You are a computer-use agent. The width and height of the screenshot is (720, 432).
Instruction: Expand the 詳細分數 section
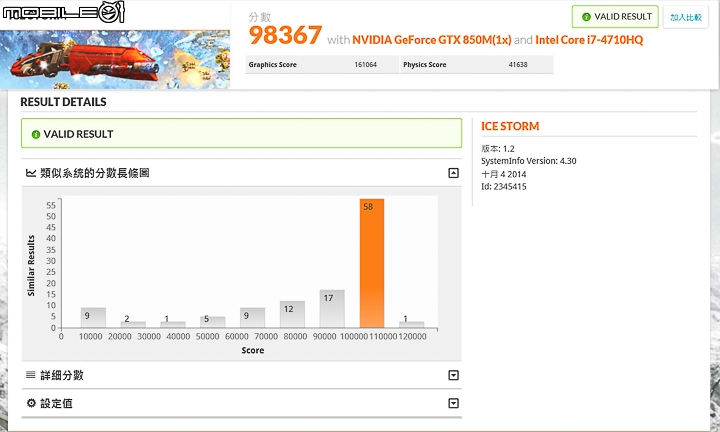453,376
